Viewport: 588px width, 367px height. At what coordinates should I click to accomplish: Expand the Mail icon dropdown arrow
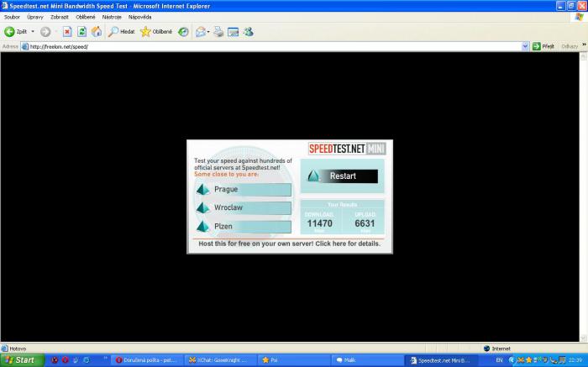tap(208, 32)
